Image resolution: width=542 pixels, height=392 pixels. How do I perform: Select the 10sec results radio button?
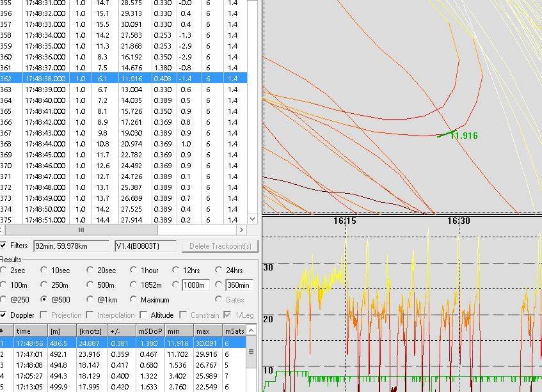coord(44,270)
